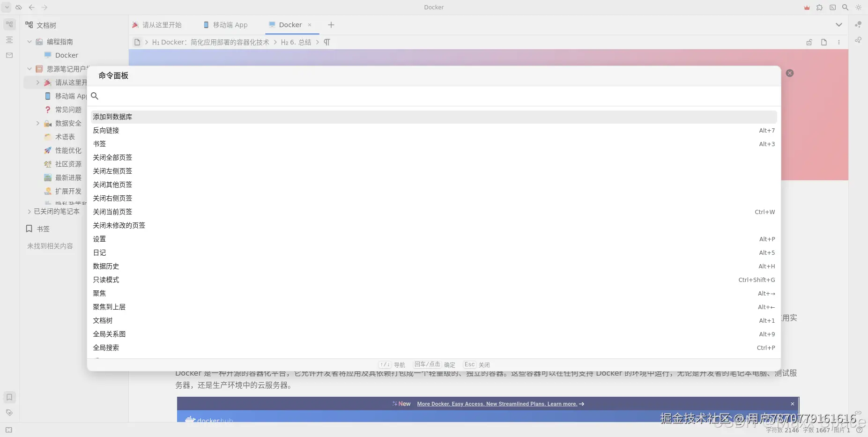This screenshot has width=868, height=437.
Task: Open the 术语表 document
Action: click(65, 137)
